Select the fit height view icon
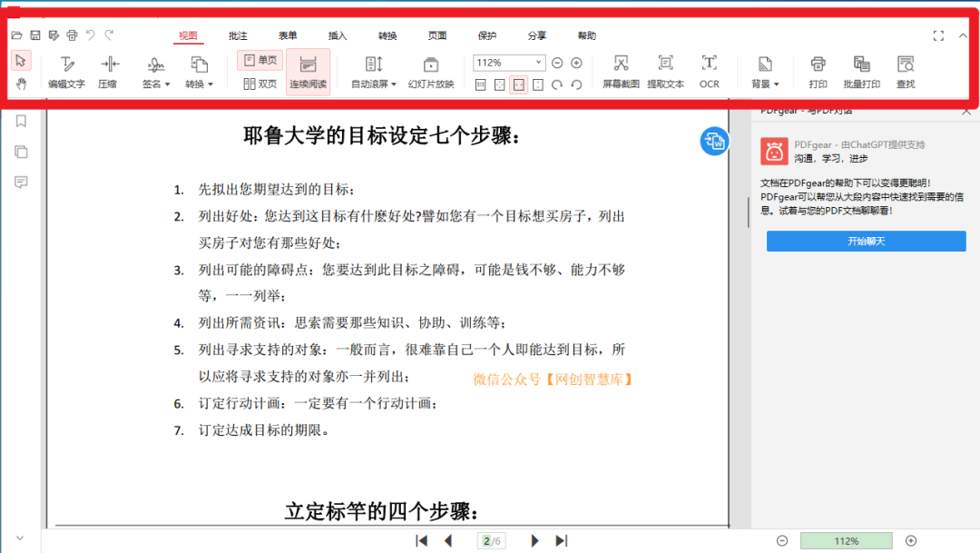The width and height of the screenshot is (980, 553). (538, 84)
